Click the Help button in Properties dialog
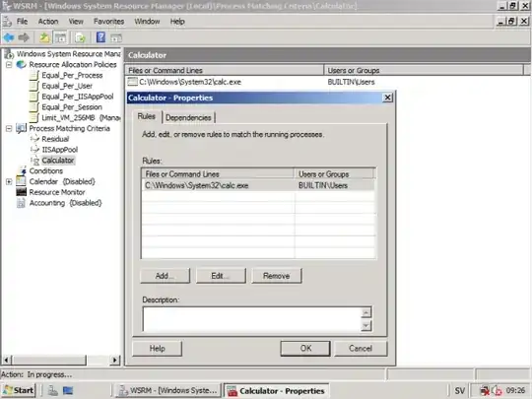Image resolution: width=532 pixels, height=399 pixels. click(x=157, y=349)
